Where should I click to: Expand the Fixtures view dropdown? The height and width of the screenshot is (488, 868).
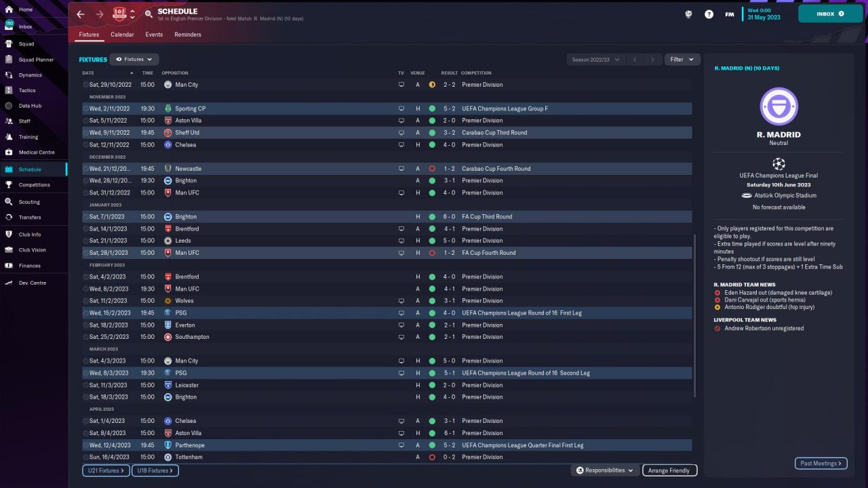(134, 60)
